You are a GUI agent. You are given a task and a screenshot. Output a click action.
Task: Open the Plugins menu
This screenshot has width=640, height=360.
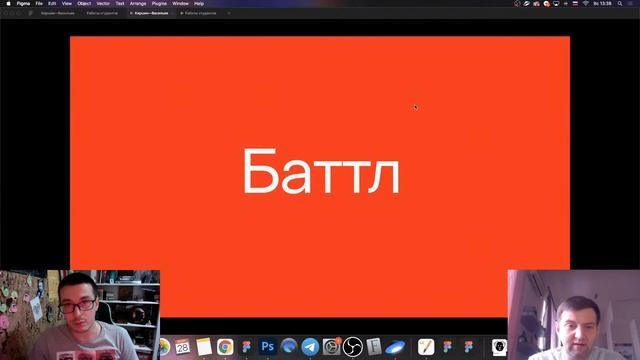[x=159, y=3]
